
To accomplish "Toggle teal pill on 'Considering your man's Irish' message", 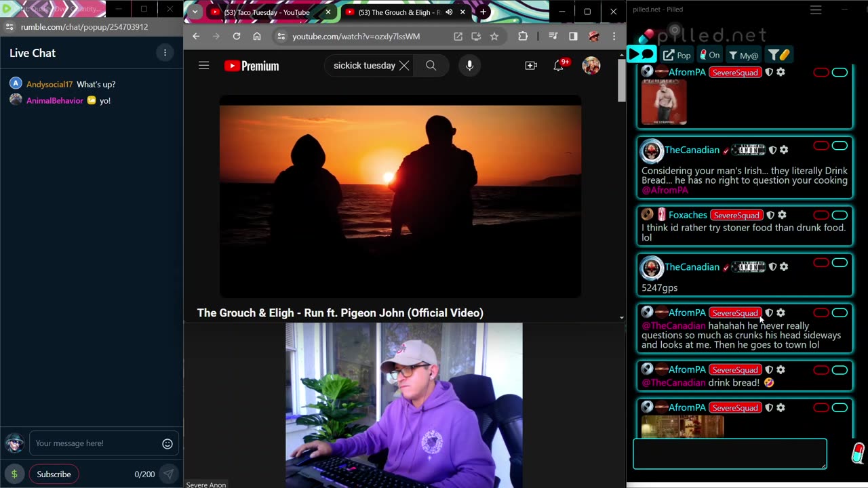I will (x=840, y=146).
